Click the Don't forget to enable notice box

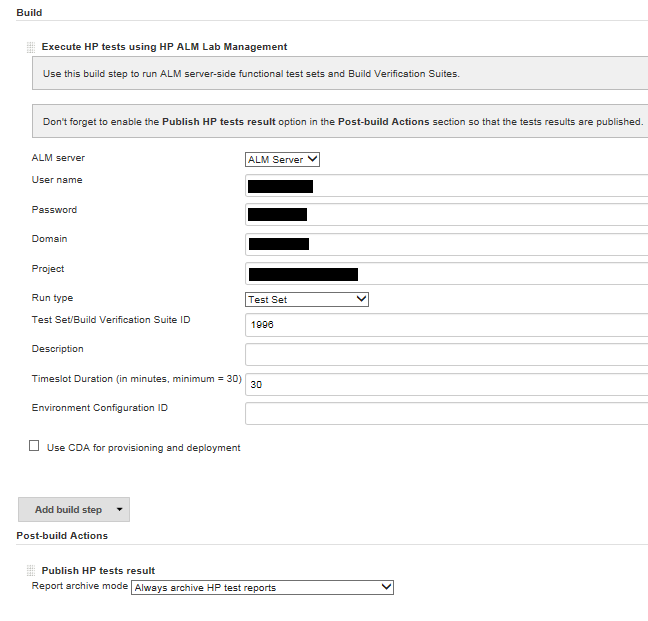340,122
